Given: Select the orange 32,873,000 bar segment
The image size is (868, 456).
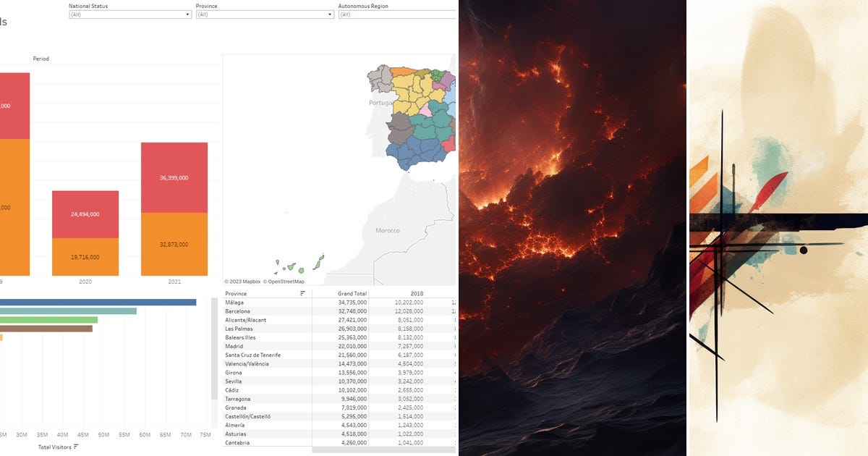Looking at the screenshot, I should coord(174,246).
